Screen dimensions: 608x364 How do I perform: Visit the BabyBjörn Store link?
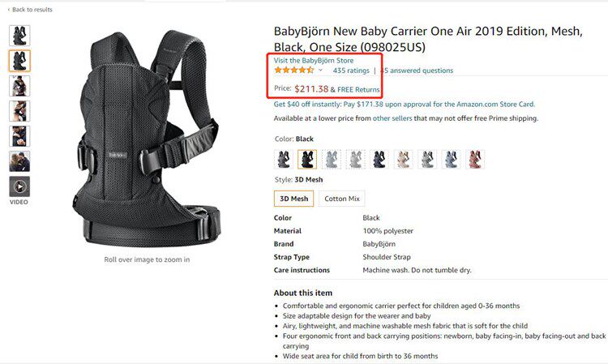click(313, 61)
